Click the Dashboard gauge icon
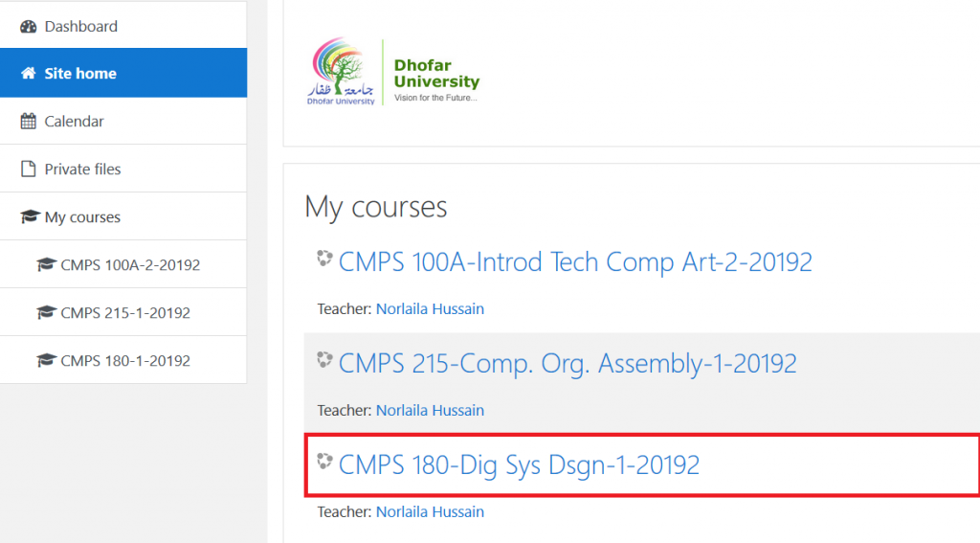Screen dimensions: 980x543 click(x=28, y=26)
